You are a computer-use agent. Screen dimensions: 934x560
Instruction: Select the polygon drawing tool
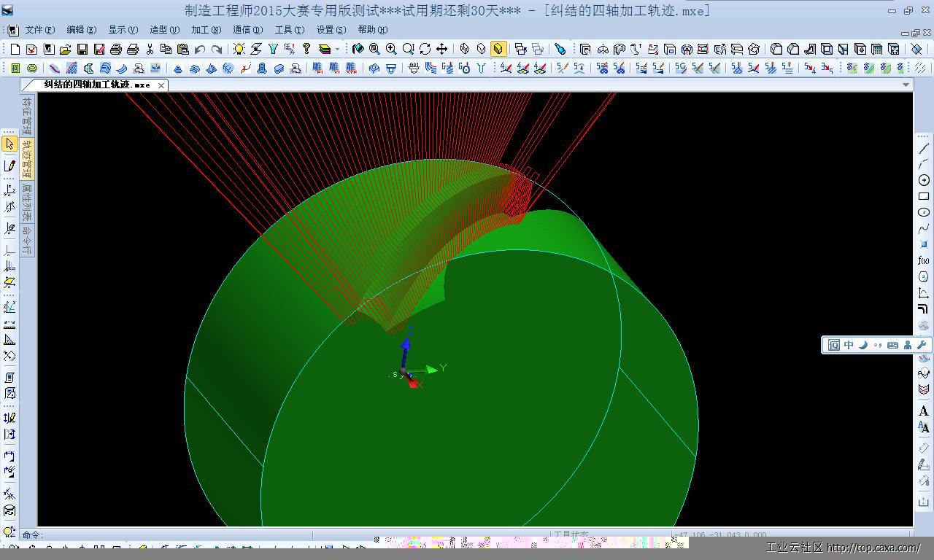coord(924,276)
